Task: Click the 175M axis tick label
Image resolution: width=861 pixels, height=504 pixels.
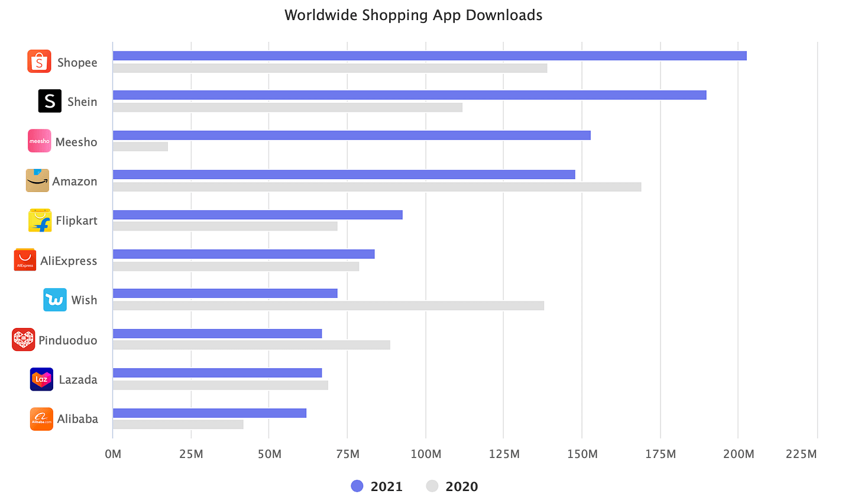Action: 661,454
